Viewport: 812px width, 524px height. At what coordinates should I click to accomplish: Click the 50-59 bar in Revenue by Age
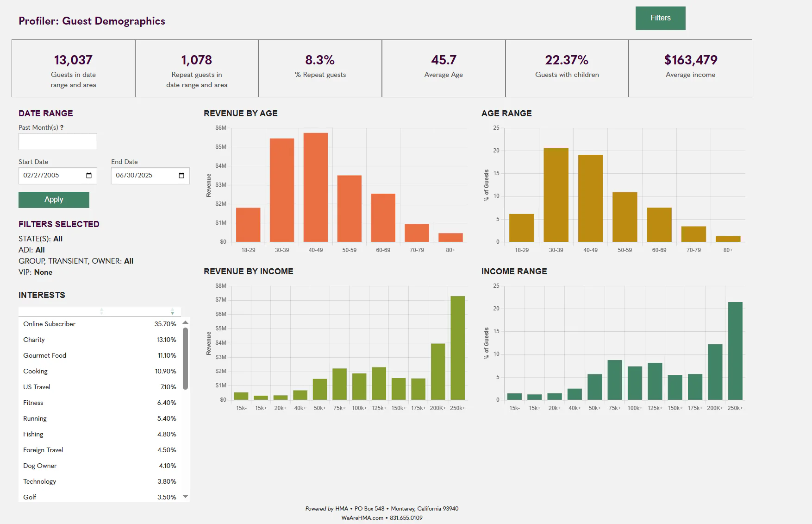pyautogui.click(x=350, y=208)
